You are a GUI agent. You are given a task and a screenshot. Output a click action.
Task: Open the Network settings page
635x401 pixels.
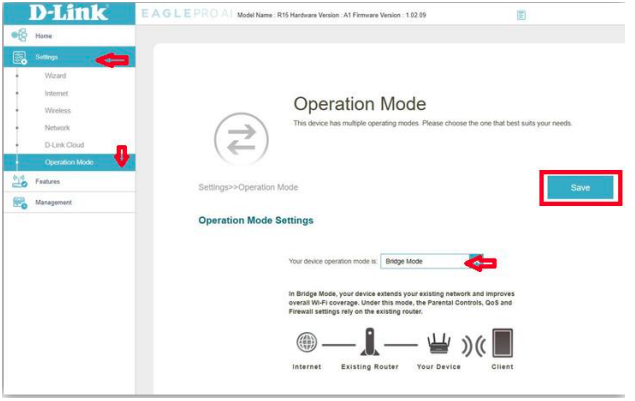click(57, 128)
